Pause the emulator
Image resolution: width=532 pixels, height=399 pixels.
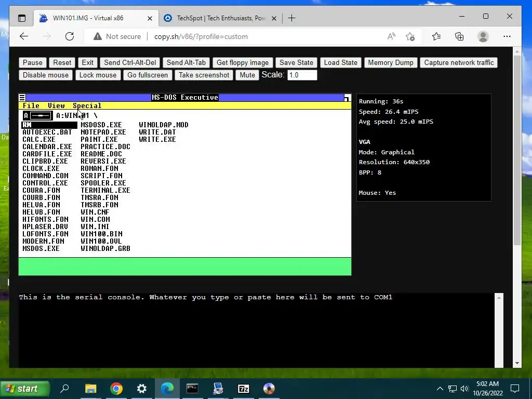pyautogui.click(x=33, y=62)
